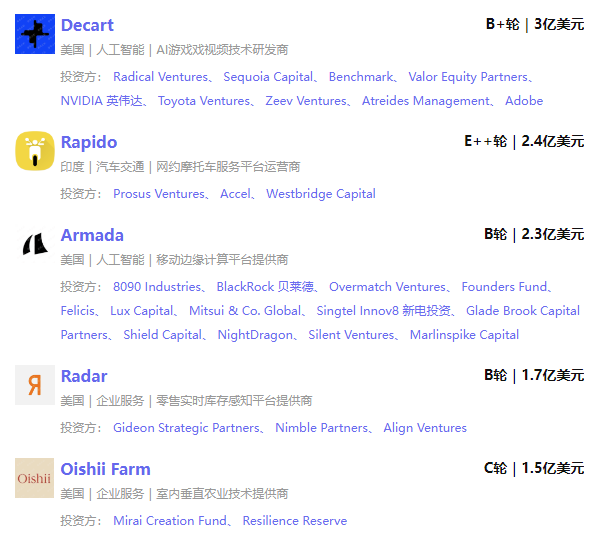Viewport: 602px width, 547px height.
Task: Click Armada description '移动边缘计算平台提供商'
Action: pyautogui.click(x=222, y=260)
